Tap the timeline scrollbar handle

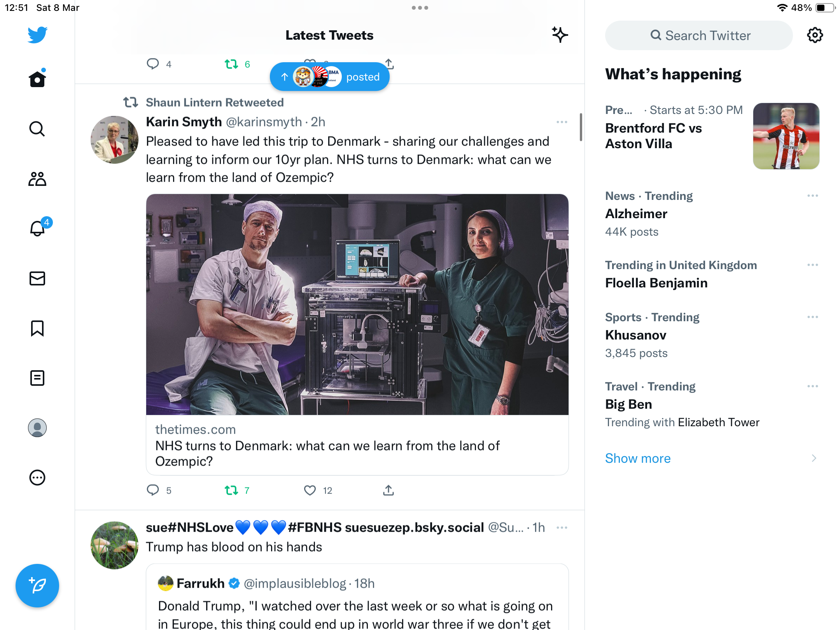(581, 127)
